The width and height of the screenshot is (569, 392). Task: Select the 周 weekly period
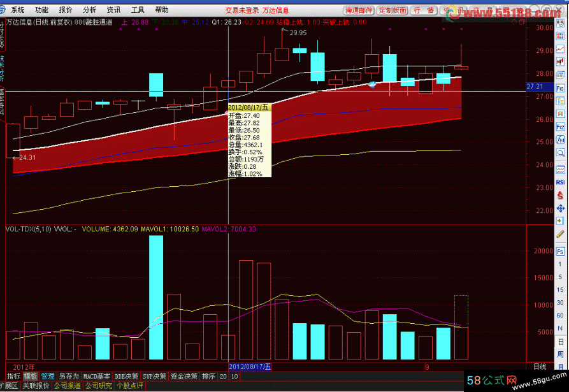tap(560, 354)
